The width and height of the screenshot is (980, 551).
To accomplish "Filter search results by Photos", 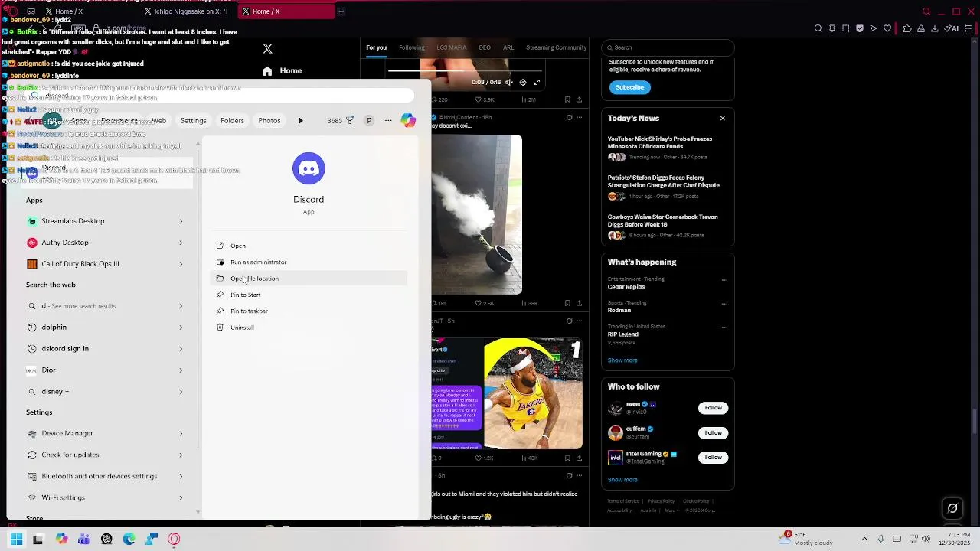I will point(269,120).
